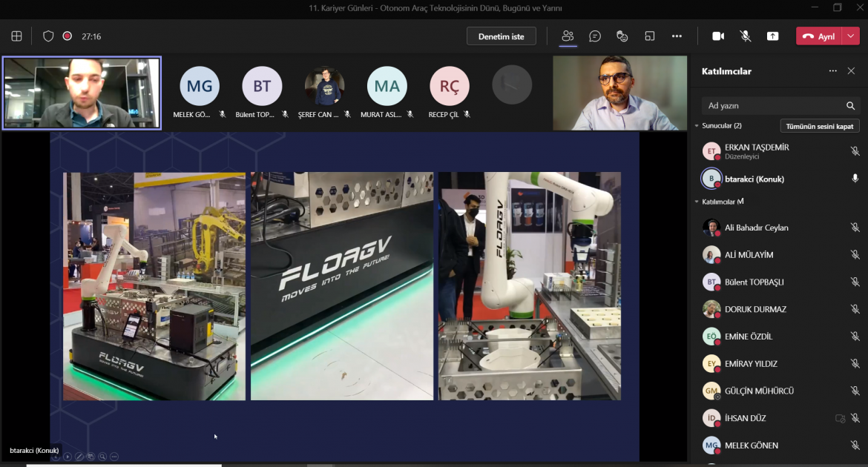Collapse the Katılımcılar list section

(x=697, y=202)
